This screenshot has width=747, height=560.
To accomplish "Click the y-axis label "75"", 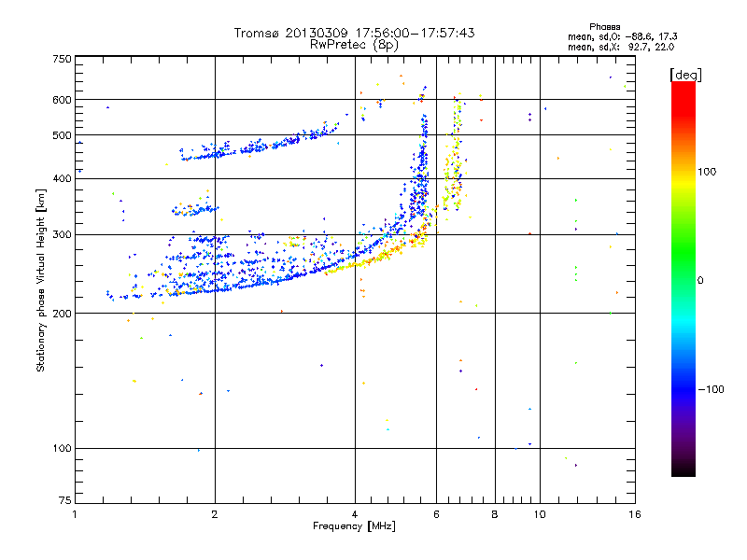I will [65, 500].
